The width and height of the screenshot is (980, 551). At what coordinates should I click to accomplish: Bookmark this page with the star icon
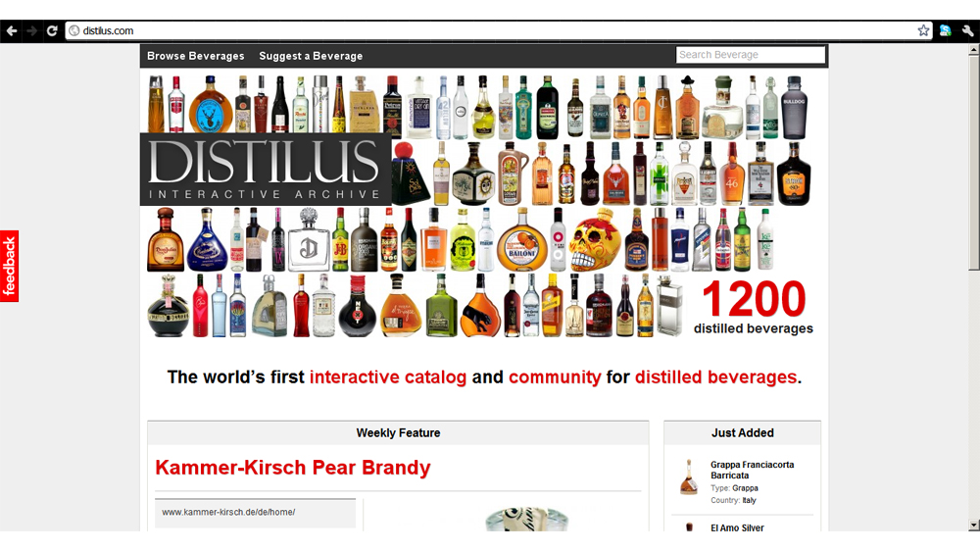pyautogui.click(x=923, y=31)
